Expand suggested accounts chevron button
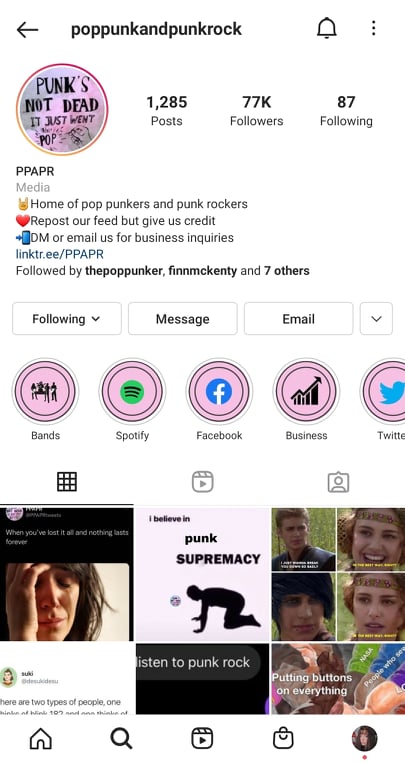Screen dimensions: 405x763 click(x=376, y=319)
